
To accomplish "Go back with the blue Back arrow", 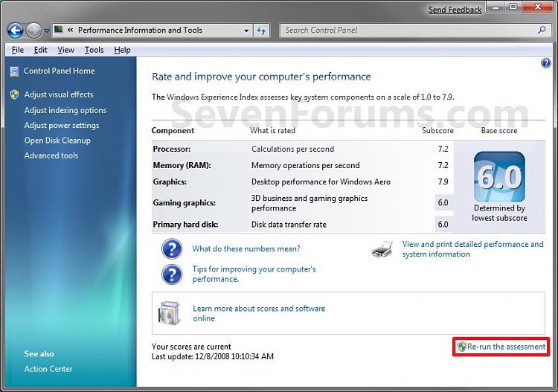I will [x=16, y=30].
